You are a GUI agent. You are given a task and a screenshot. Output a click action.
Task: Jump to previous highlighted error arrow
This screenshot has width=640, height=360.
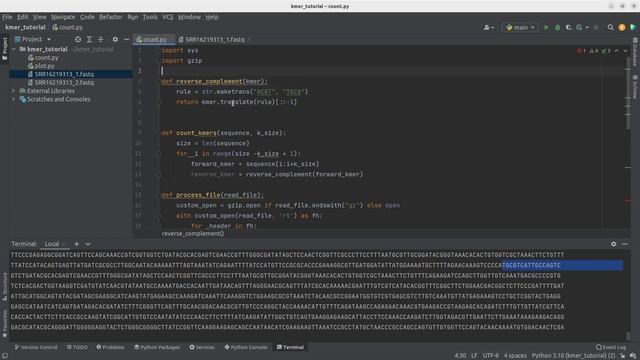[x=616, y=51]
